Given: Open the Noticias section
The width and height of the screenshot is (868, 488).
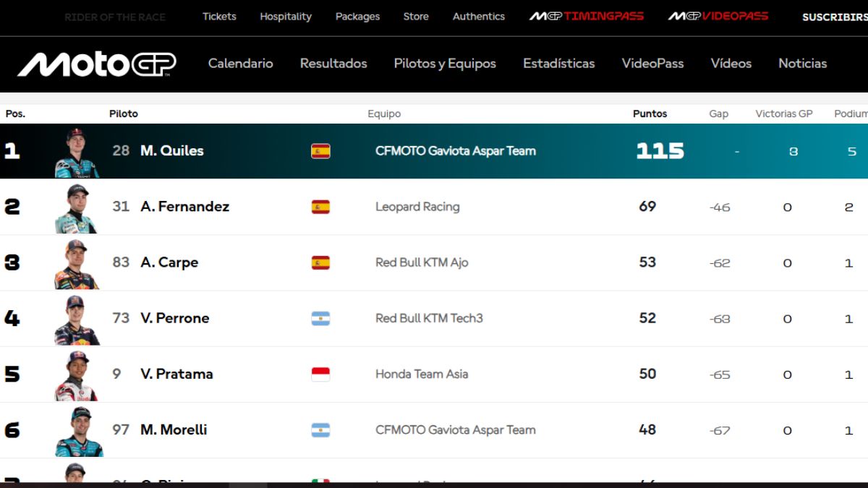Looking at the screenshot, I should click(803, 64).
